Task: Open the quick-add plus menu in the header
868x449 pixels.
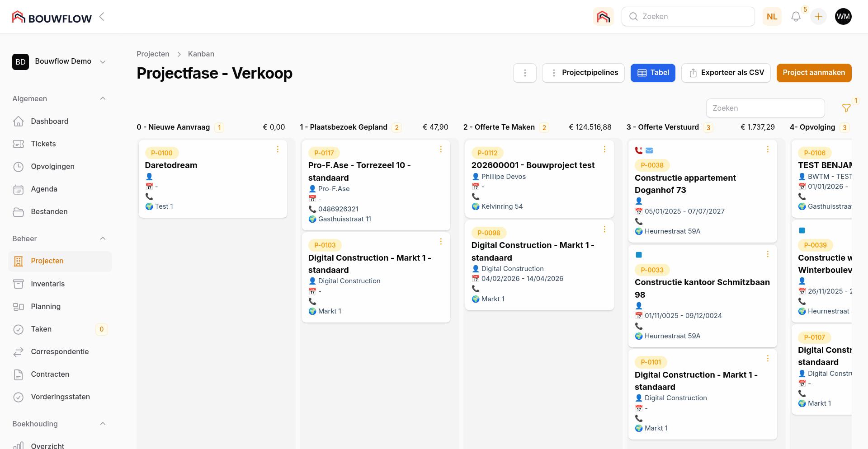Action: coord(818,16)
